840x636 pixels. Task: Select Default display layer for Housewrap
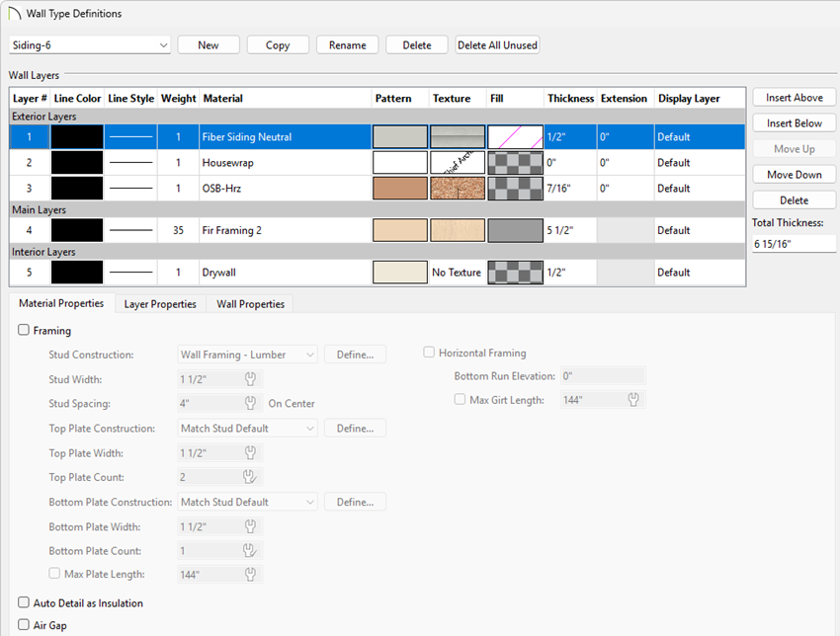(x=700, y=163)
